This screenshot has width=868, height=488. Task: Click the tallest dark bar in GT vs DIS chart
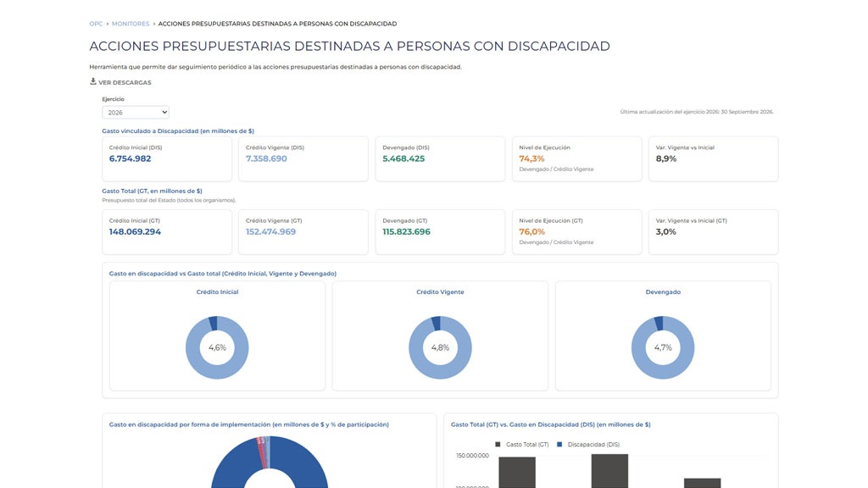(x=609, y=471)
